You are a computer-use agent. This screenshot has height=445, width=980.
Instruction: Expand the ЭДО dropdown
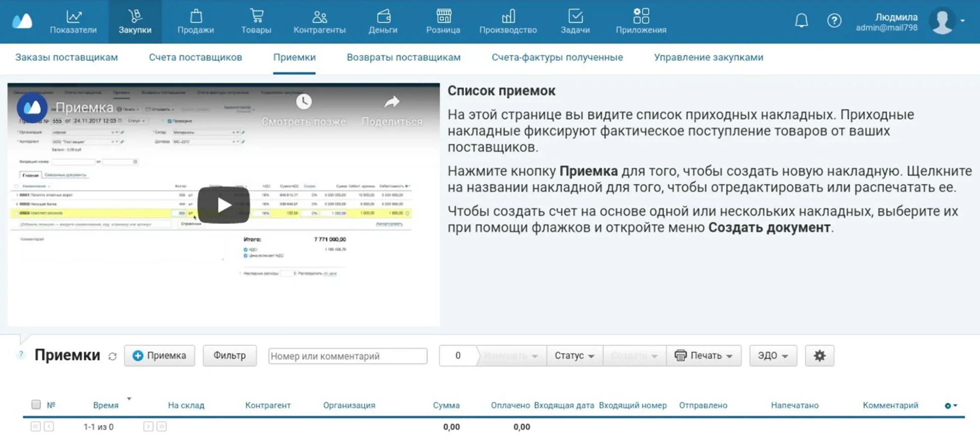[773, 356]
